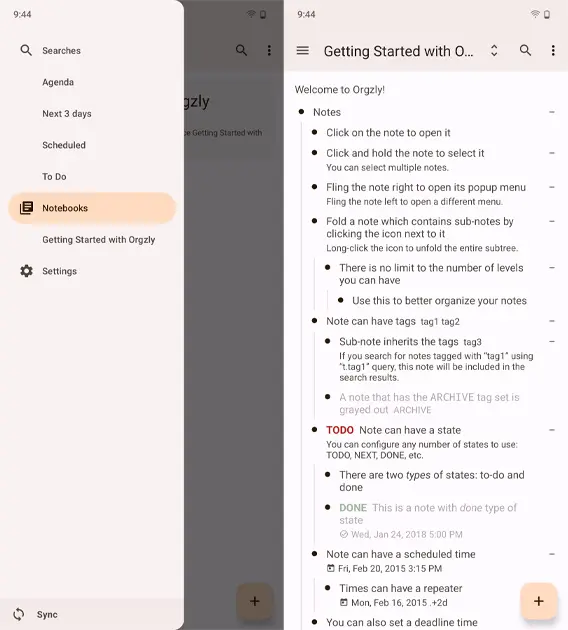The height and width of the screenshot is (630, 568).
Task: Fold 'Sub-note inherits the tags' note
Action: (x=552, y=342)
